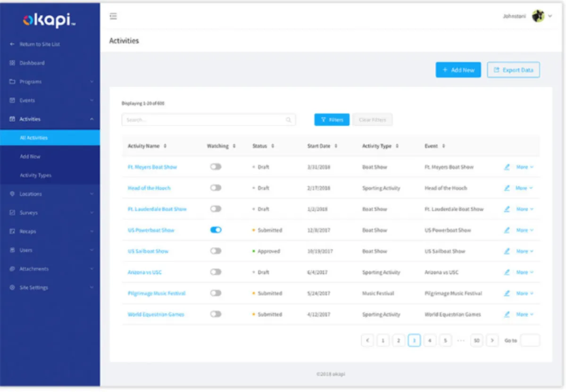Screen dimensions: 566x392
Task: Open Dashboard in sidebar
Action: pos(50,63)
